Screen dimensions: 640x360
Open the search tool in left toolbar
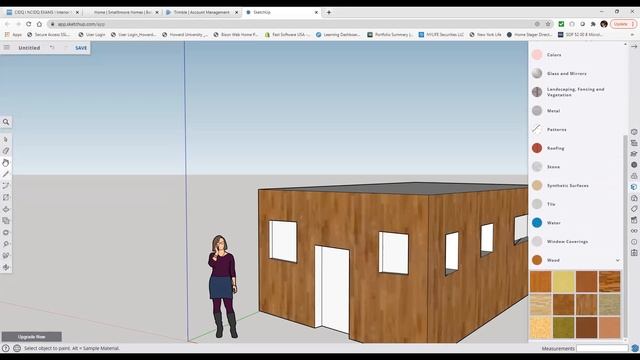(6, 122)
